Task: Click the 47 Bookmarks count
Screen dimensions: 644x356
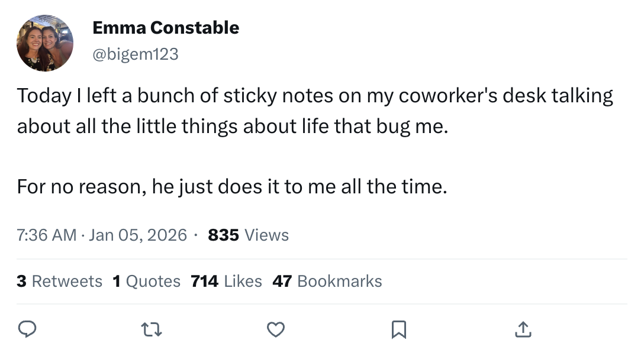Action: (327, 281)
